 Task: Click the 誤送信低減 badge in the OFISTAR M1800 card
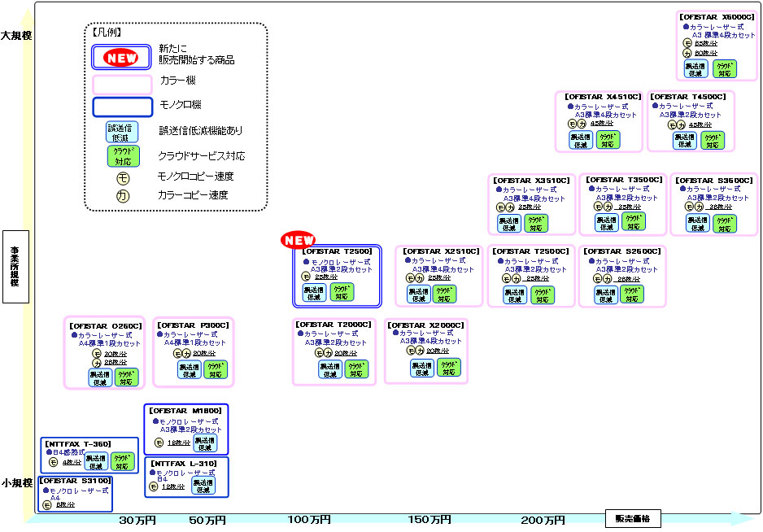point(205,443)
